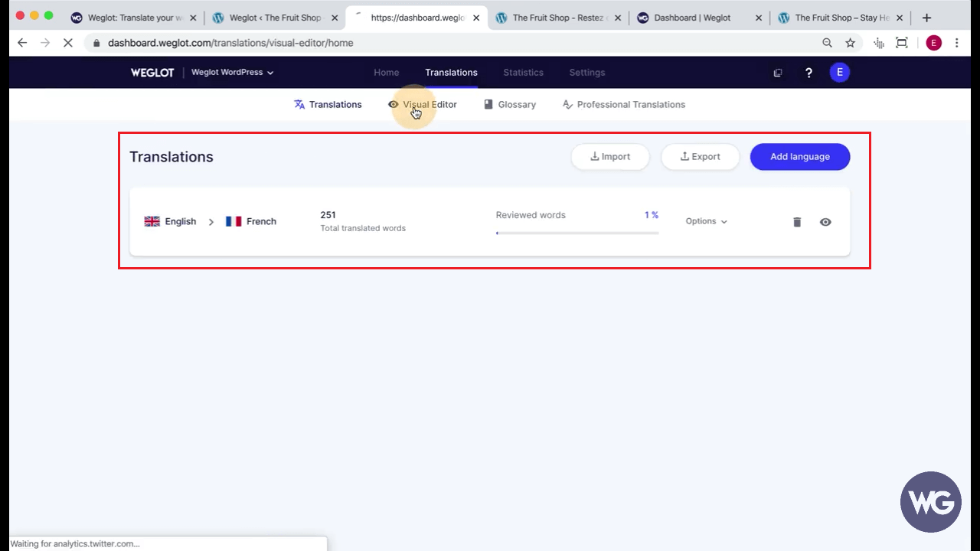980x551 pixels.
Task: Close the 'Dashboard | Weglot' tab
Action: point(759,18)
